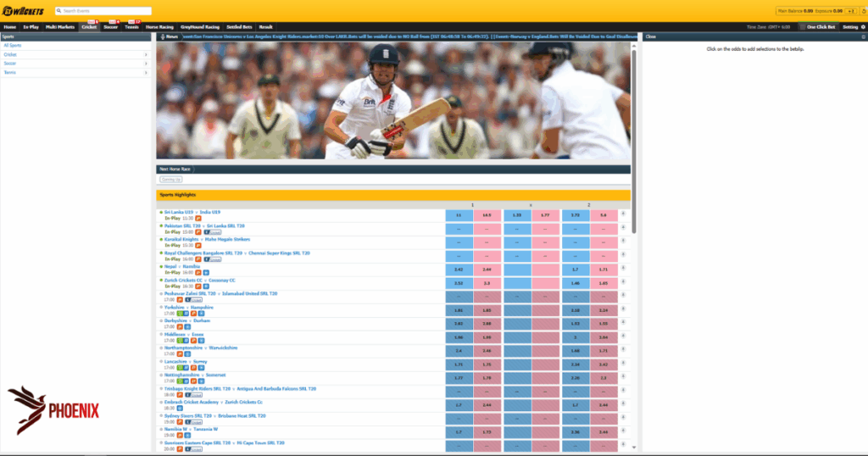
Task: Click the search magnifier icon
Action: (x=58, y=10)
